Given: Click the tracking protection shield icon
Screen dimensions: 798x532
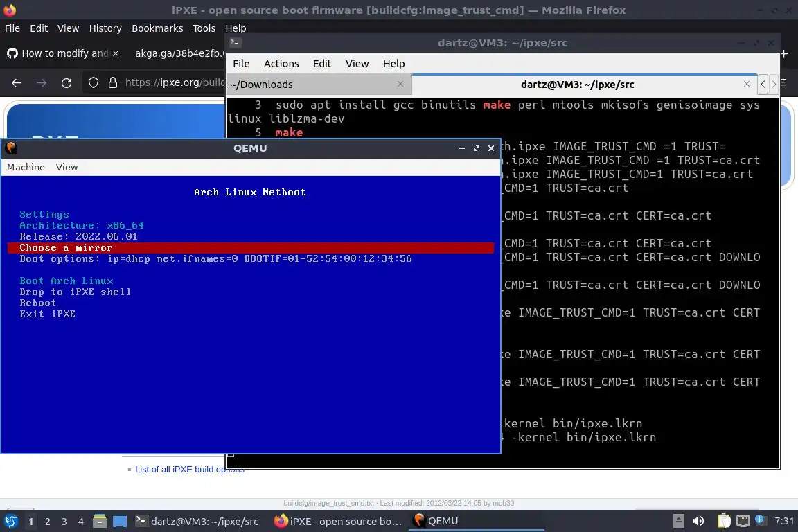Looking at the screenshot, I should [93, 83].
